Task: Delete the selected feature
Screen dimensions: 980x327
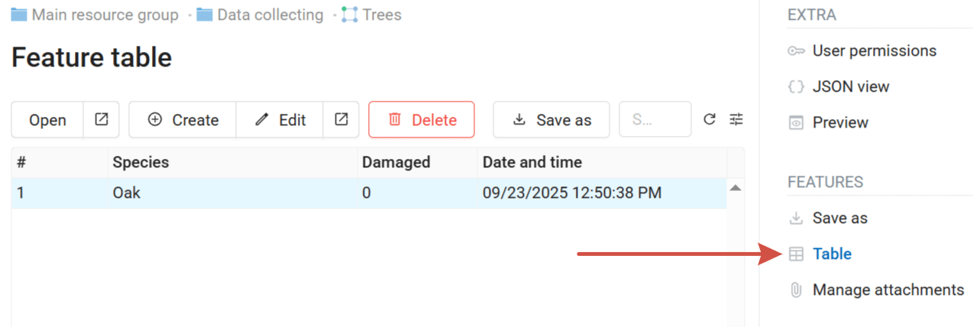Action: 422,120
